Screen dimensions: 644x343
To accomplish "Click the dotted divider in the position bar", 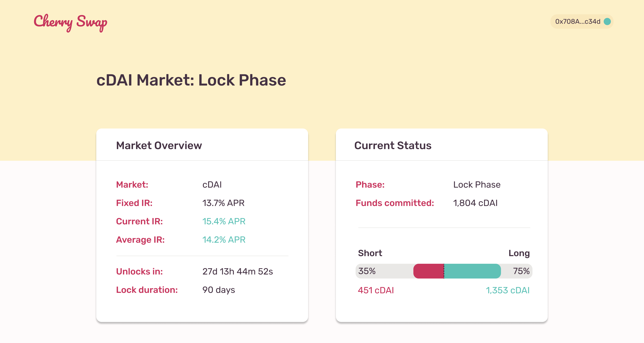I will tap(444, 271).
